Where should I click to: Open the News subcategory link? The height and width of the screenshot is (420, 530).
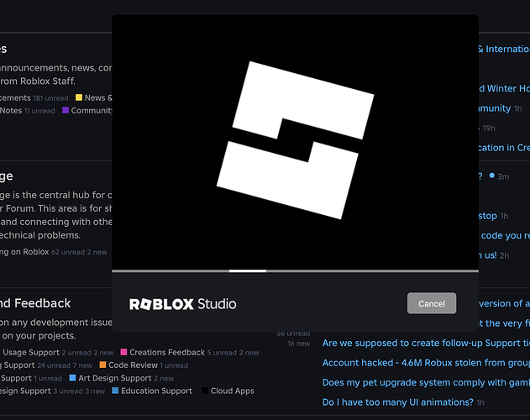coord(98,97)
